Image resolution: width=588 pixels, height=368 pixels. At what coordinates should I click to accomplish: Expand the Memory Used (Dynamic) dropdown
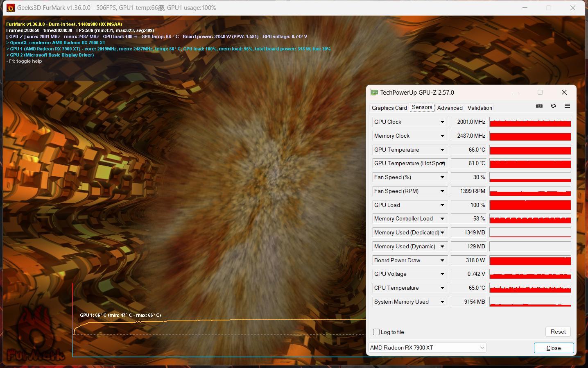click(442, 246)
